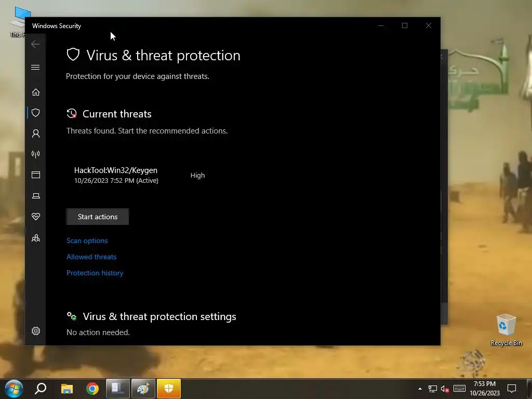Open taskbar Search magnifier
The height and width of the screenshot is (399, 532).
[41, 389]
